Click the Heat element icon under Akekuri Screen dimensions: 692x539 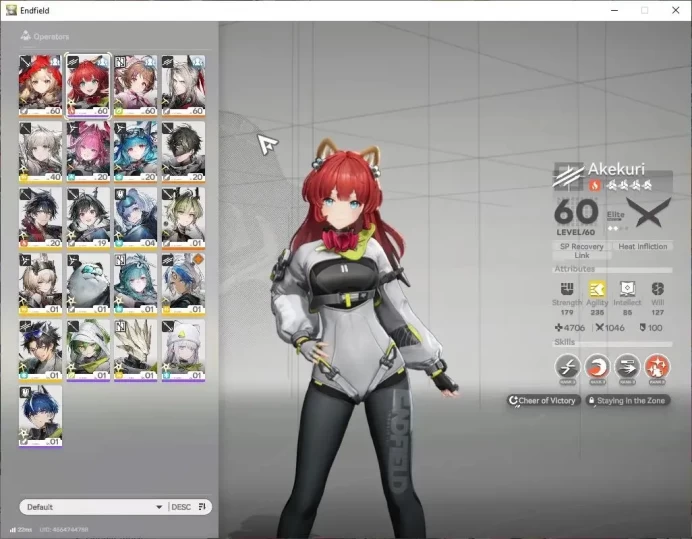coord(594,185)
